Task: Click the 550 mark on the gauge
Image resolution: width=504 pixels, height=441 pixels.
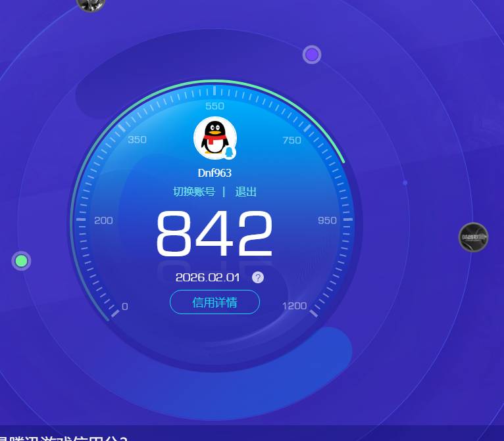Action: [214, 106]
